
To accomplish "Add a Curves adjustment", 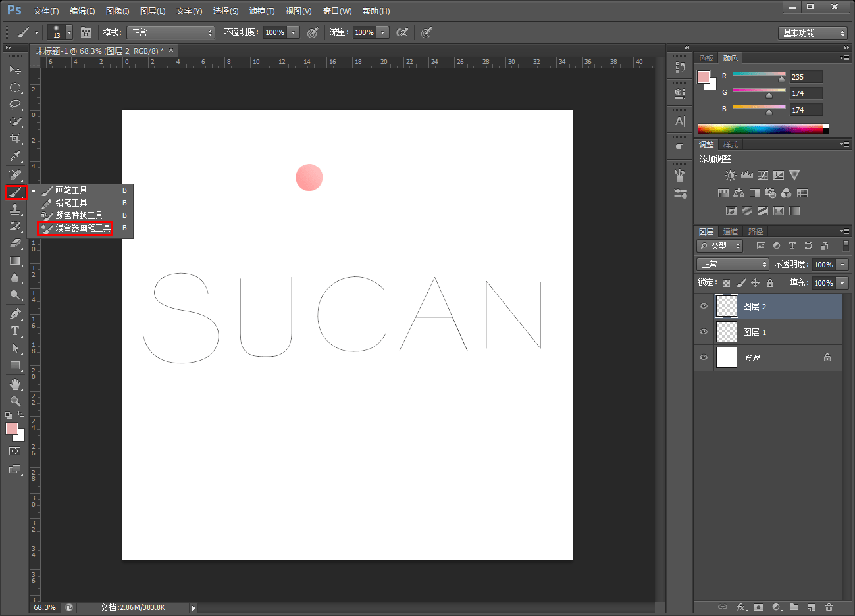I will [x=763, y=176].
